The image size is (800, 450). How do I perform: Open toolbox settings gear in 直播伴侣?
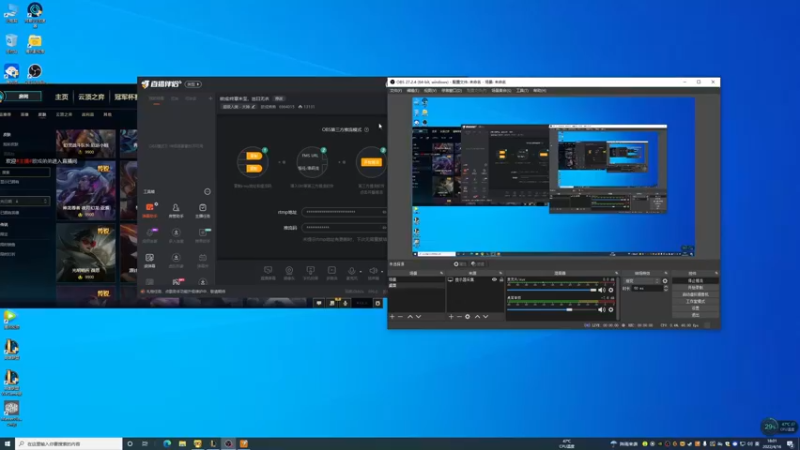[207, 192]
